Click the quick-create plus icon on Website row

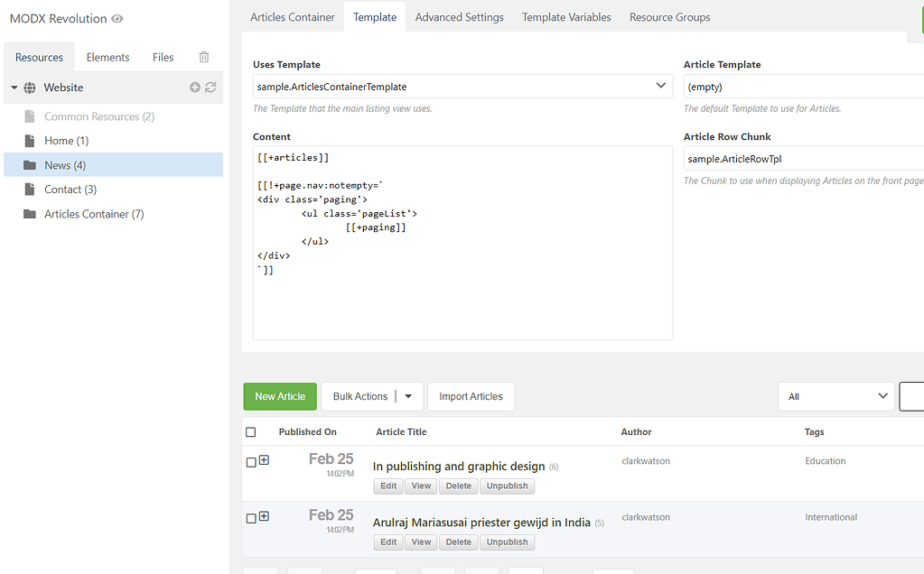click(x=194, y=87)
